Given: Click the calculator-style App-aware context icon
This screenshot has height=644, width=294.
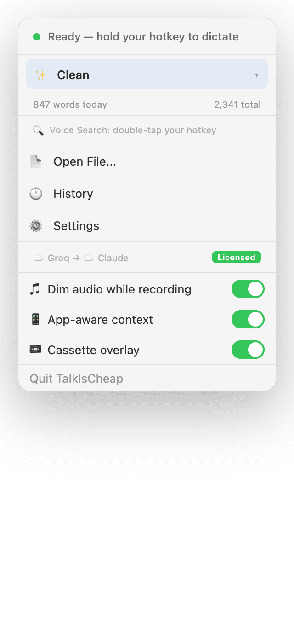Looking at the screenshot, I should (35, 319).
